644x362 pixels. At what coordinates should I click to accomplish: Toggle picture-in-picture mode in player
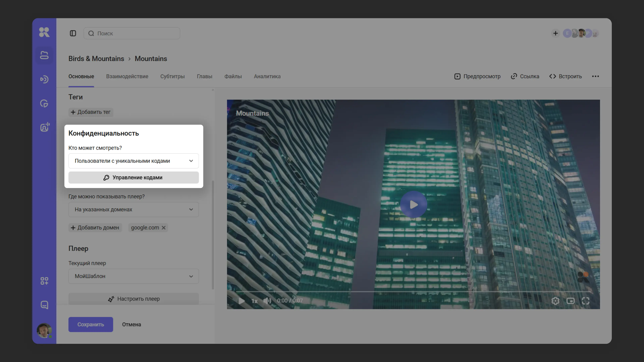pyautogui.click(x=570, y=300)
